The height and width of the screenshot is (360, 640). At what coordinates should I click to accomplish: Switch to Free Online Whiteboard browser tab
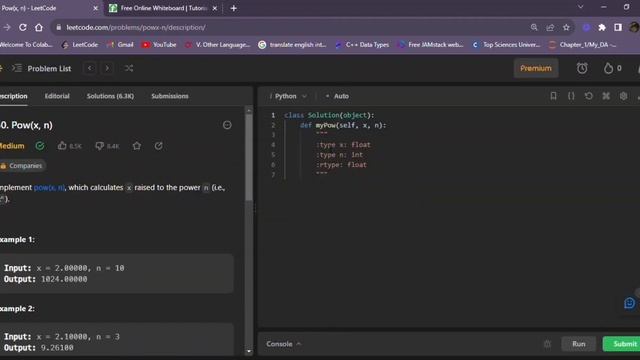[x=163, y=8]
